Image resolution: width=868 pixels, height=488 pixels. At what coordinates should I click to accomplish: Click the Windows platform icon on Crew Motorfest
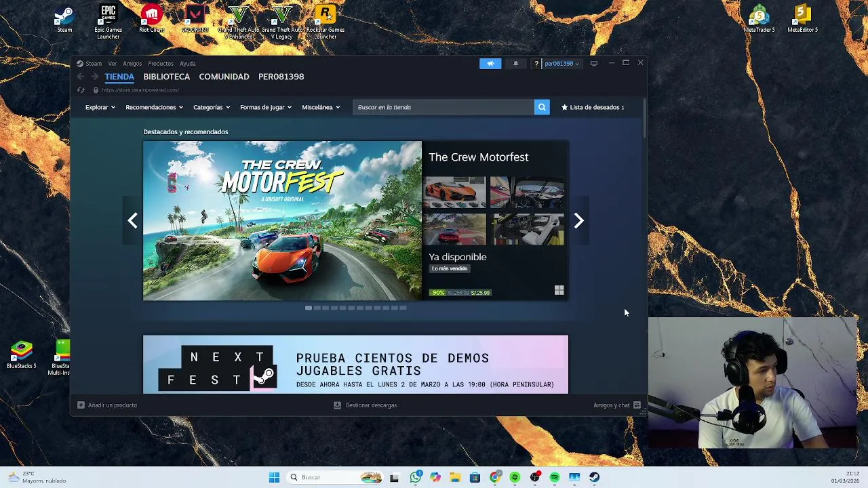click(559, 291)
